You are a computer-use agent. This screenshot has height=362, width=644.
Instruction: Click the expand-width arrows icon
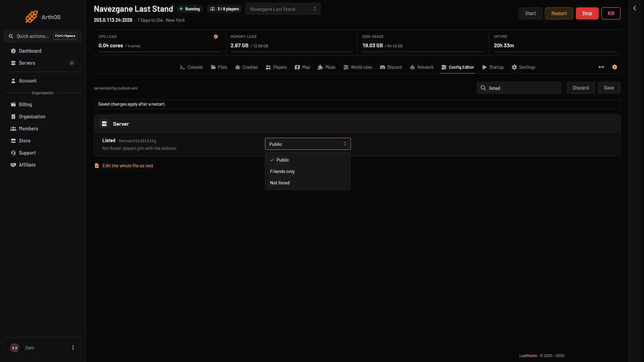(x=601, y=67)
